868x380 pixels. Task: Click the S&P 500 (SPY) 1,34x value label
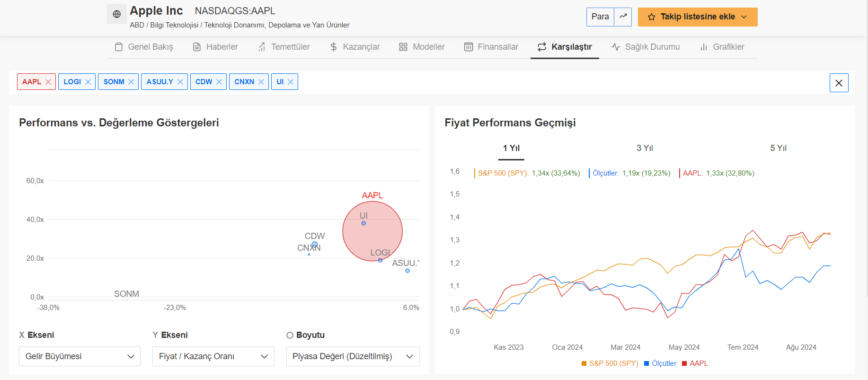[556, 173]
